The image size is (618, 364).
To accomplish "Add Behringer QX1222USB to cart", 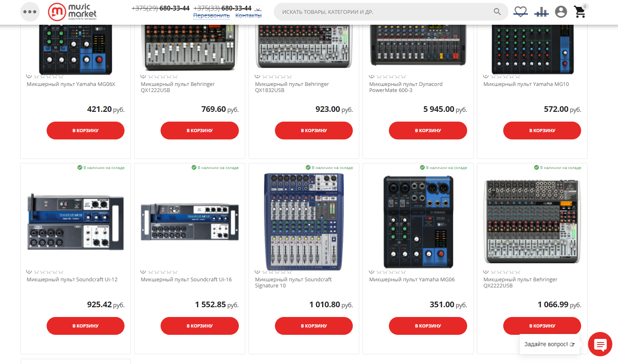I will [200, 131].
